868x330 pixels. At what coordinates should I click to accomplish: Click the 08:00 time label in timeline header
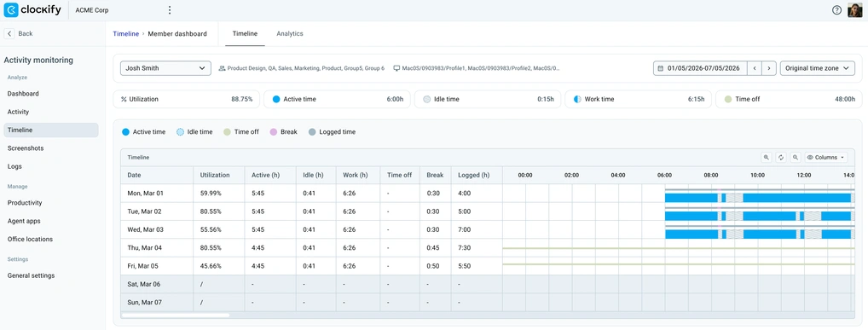[711, 175]
